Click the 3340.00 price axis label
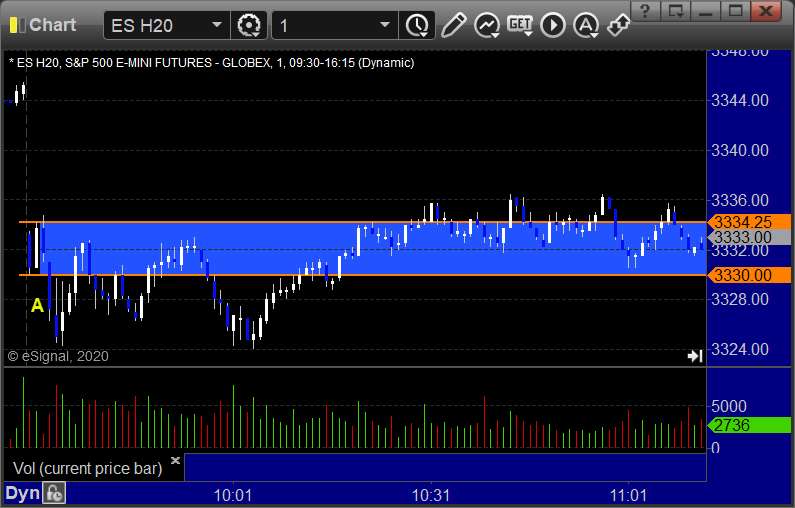The width and height of the screenshot is (795, 508). (740, 151)
